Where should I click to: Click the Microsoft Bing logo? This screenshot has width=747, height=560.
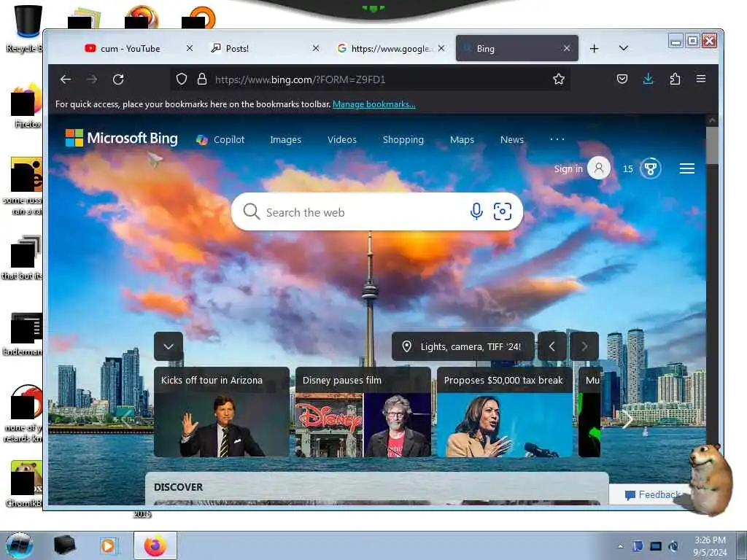[x=122, y=138]
